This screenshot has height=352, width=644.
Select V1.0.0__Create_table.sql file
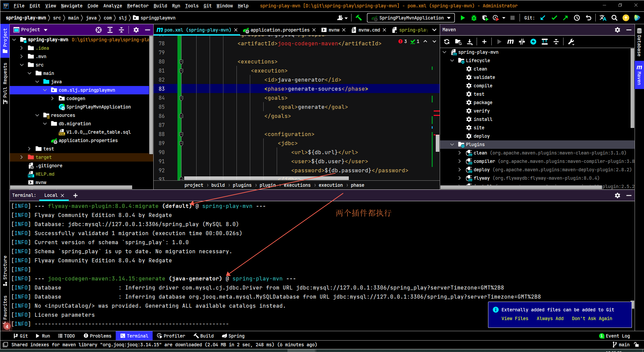[x=98, y=132]
